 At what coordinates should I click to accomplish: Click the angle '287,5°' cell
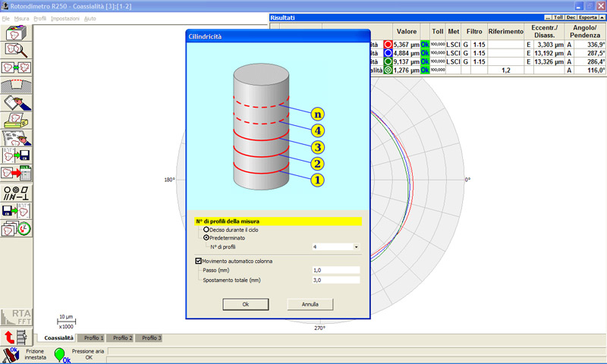click(x=590, y=53)
